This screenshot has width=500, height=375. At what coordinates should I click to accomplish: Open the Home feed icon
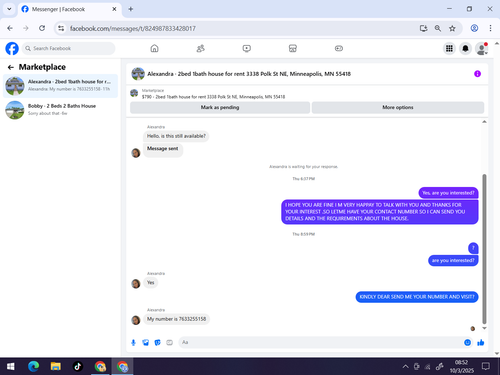pyautogui.click(x=154, y=49)
